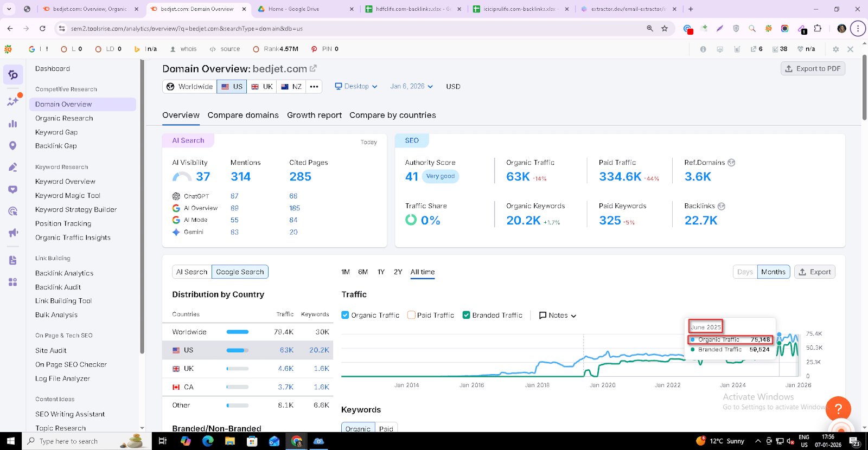Select the 1Y time range tab
The width and height of the screenshot is (868, 450).
point(381,272)
